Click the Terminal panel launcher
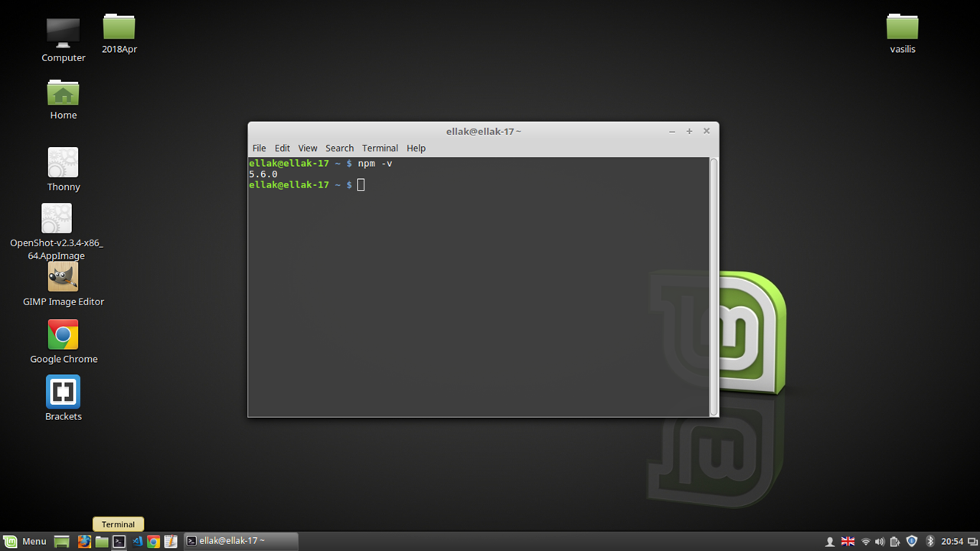 click(x=119, y=541)
